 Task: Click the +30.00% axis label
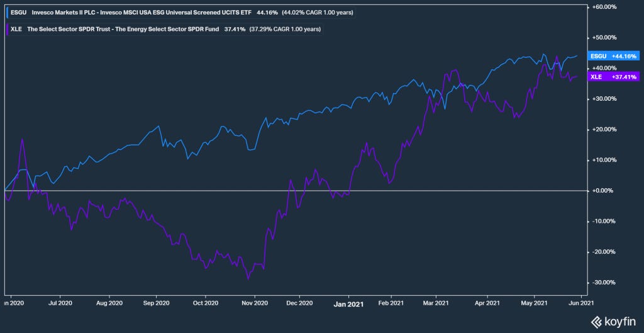pyautogui.click(x=605, y=99)
